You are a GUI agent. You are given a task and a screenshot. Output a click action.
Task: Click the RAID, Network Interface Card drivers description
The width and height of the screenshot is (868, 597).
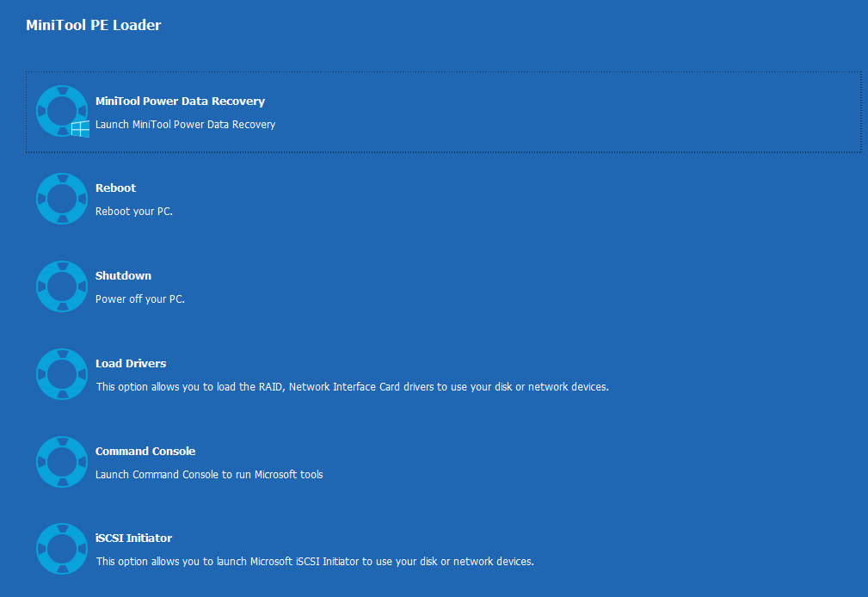point(353,386)
